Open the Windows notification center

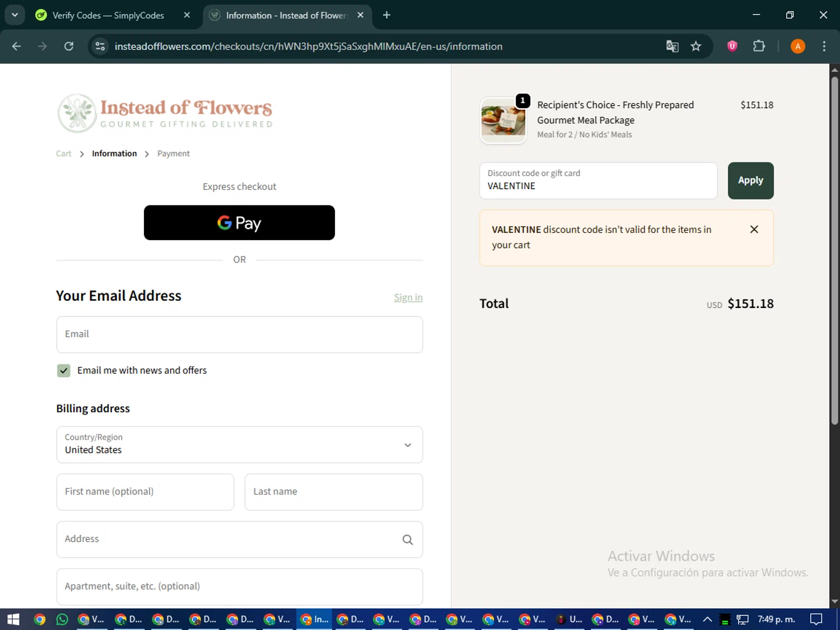[x=816, y=619]
